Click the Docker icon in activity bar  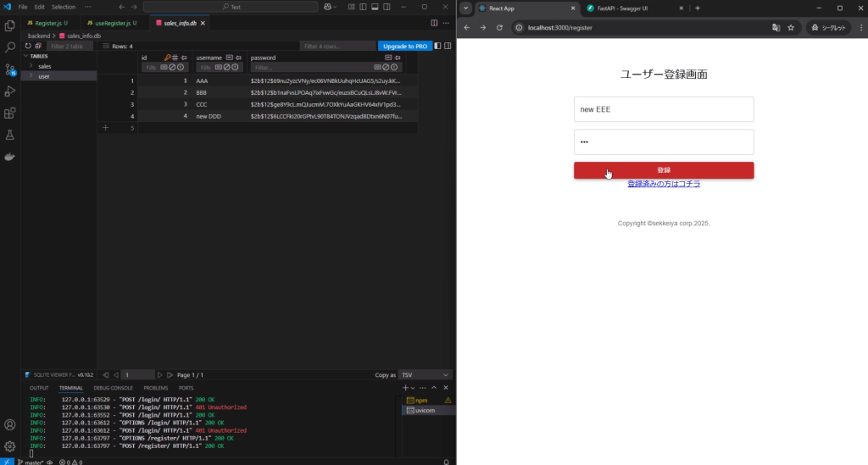10,157
